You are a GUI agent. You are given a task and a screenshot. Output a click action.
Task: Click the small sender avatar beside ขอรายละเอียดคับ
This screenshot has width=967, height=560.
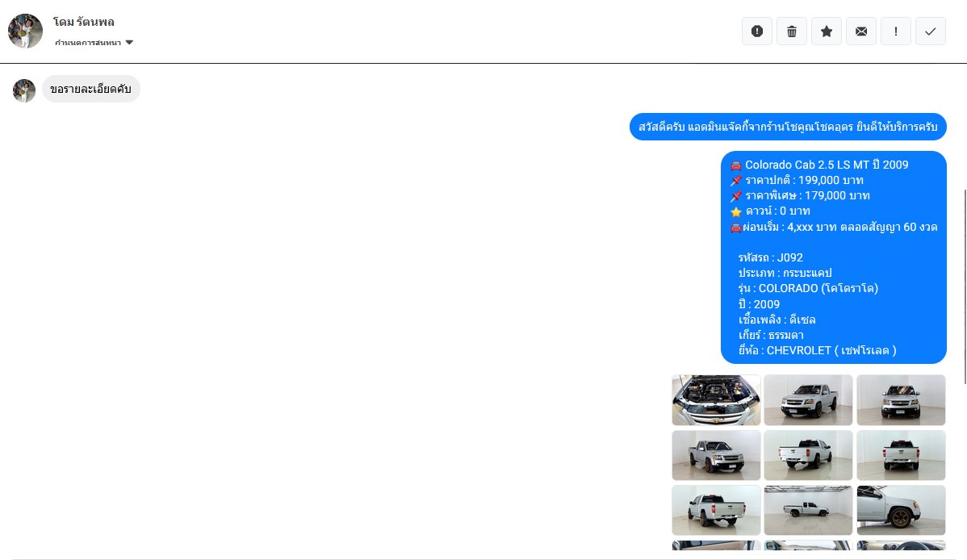point(24,90)
